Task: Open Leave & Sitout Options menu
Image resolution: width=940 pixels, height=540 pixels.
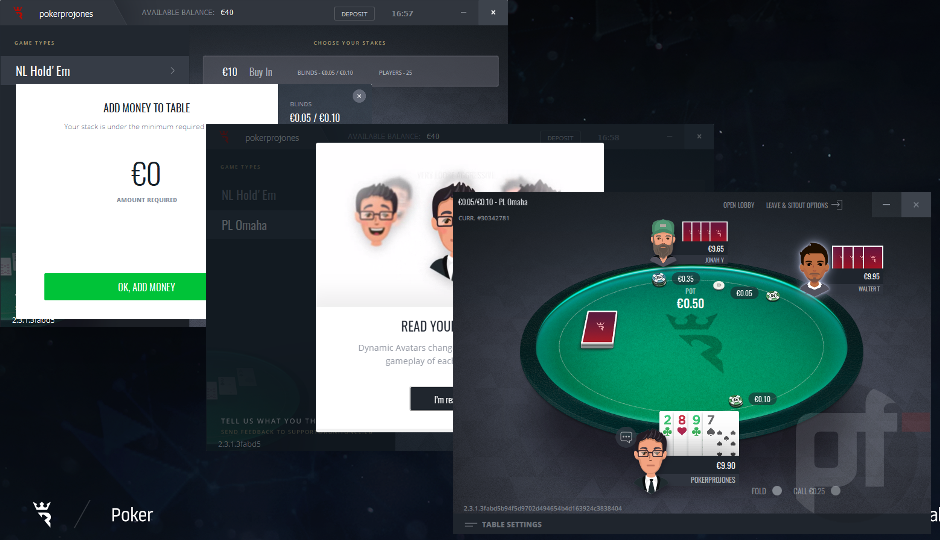Action: coord(797,205)
